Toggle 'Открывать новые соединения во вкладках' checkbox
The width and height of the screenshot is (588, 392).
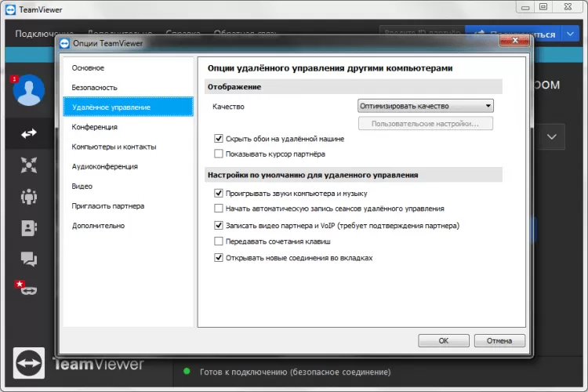pyautogui.click(x=219, y=258)
